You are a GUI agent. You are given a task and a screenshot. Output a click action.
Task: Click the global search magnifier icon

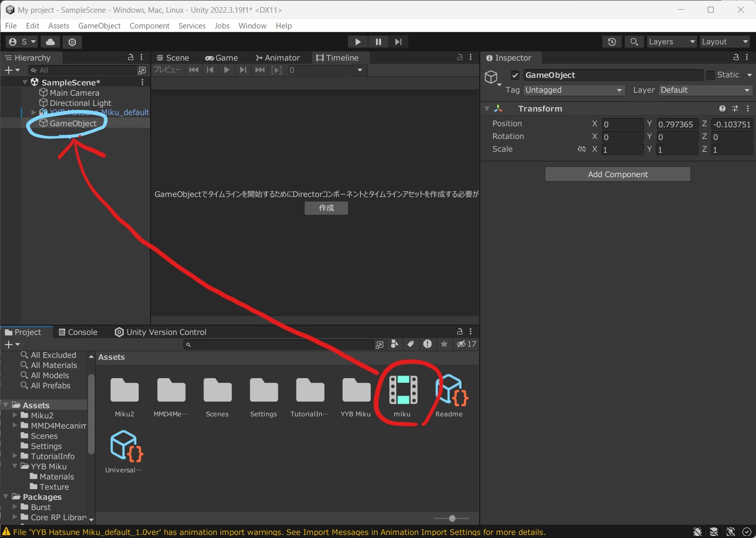[x=634, y=42]
